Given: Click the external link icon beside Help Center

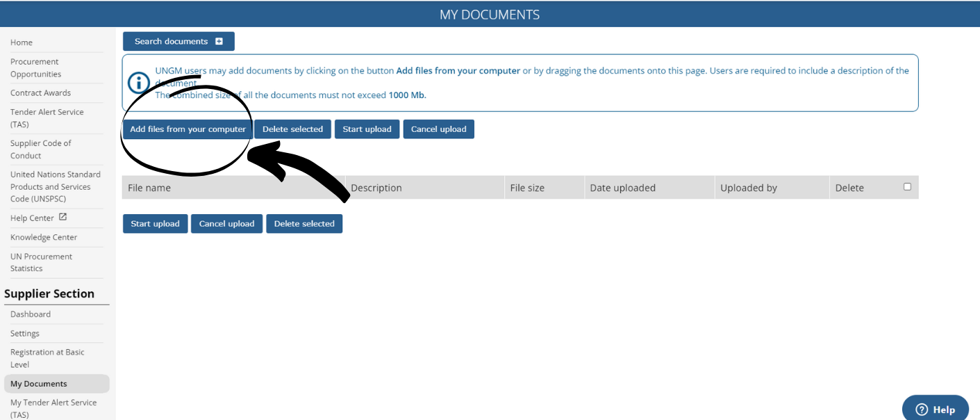Looking at the screenshot, I should click(61, 217).
